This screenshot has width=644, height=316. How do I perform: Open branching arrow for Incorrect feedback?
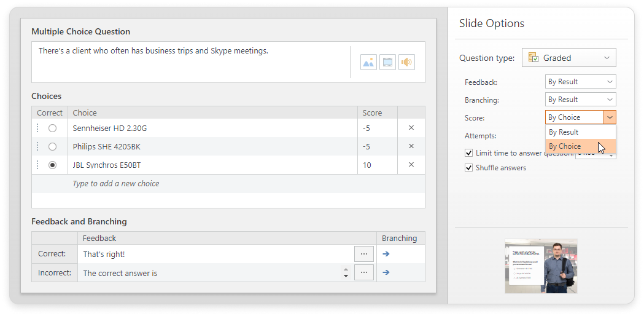pos(386,272)
